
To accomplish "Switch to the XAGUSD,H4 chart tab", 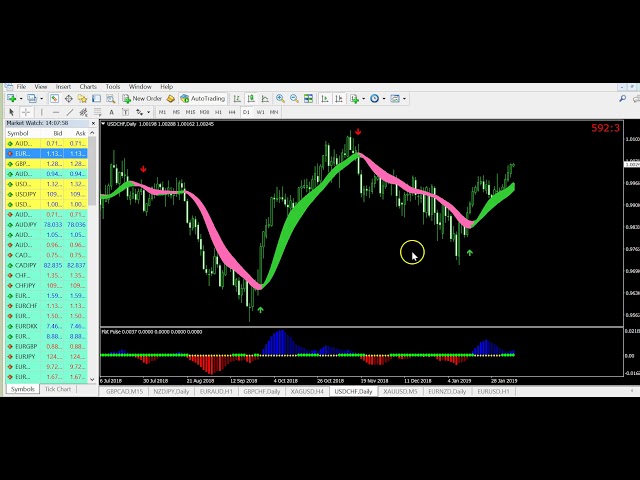I will (x=307, y=391).
